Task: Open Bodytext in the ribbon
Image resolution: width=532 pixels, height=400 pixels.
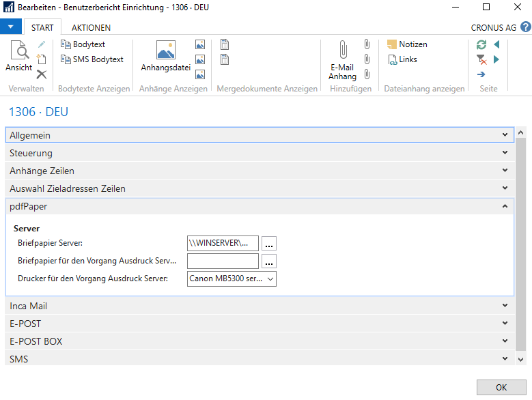Action: (x=83, y=44)
